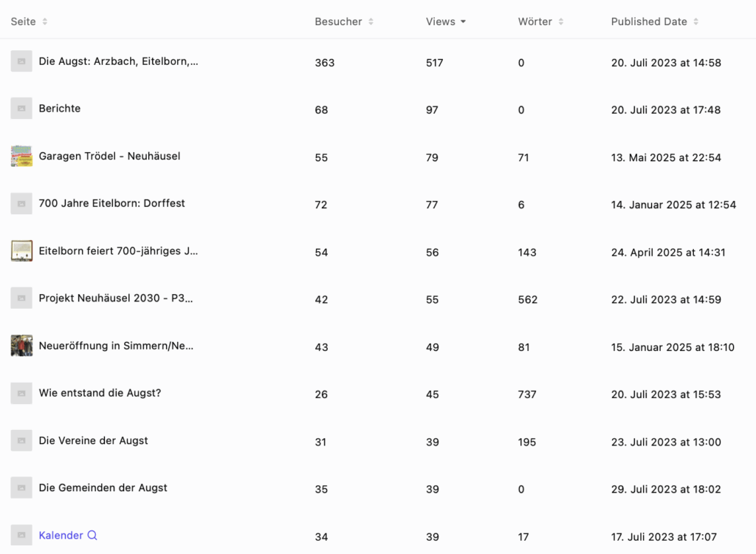Image resolution: width=756 pixels, height=554 pixels.
Task: Click placeholder icon for Die Augst: Arzbach
Action: (x=21, y=61)
